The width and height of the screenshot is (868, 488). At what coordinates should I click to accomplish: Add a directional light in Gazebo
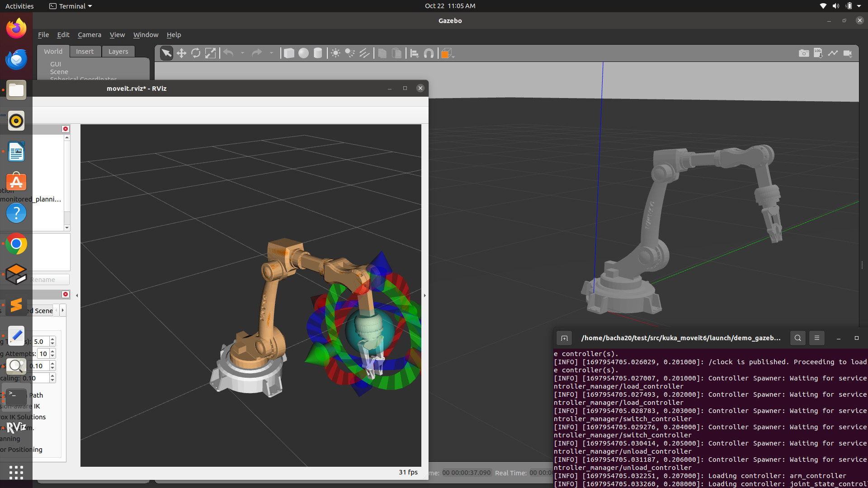364,53
